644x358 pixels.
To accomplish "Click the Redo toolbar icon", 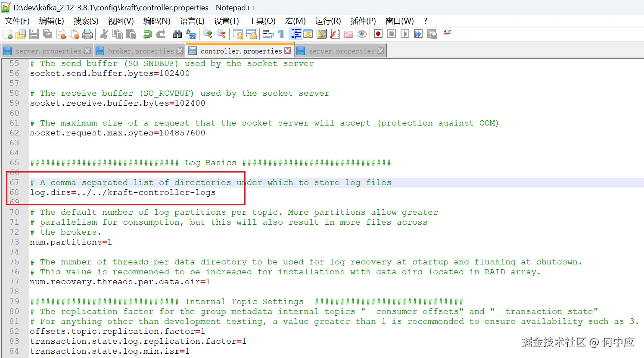I will point(161,34).
